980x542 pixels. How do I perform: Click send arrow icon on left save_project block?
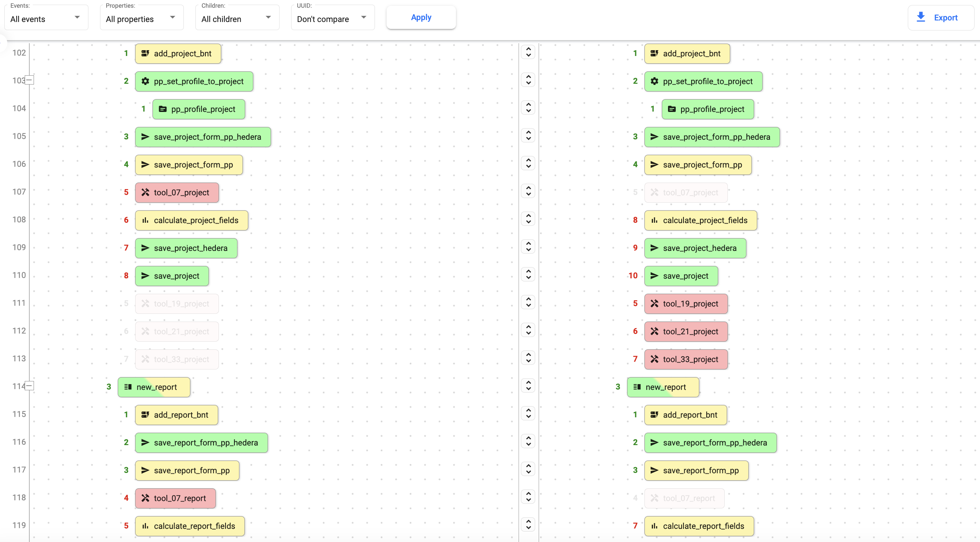tap(145, 276)
